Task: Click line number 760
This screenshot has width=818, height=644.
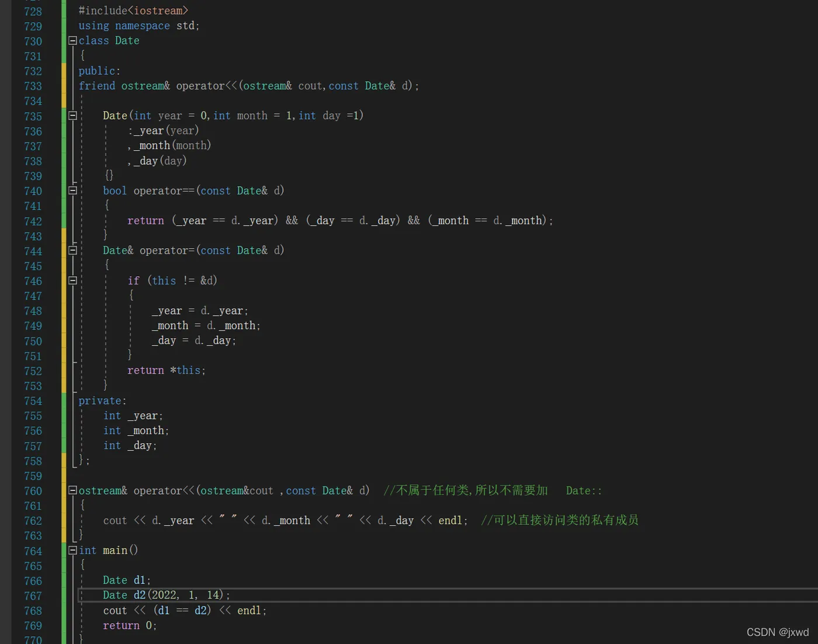Action: (x=33, y=491)
